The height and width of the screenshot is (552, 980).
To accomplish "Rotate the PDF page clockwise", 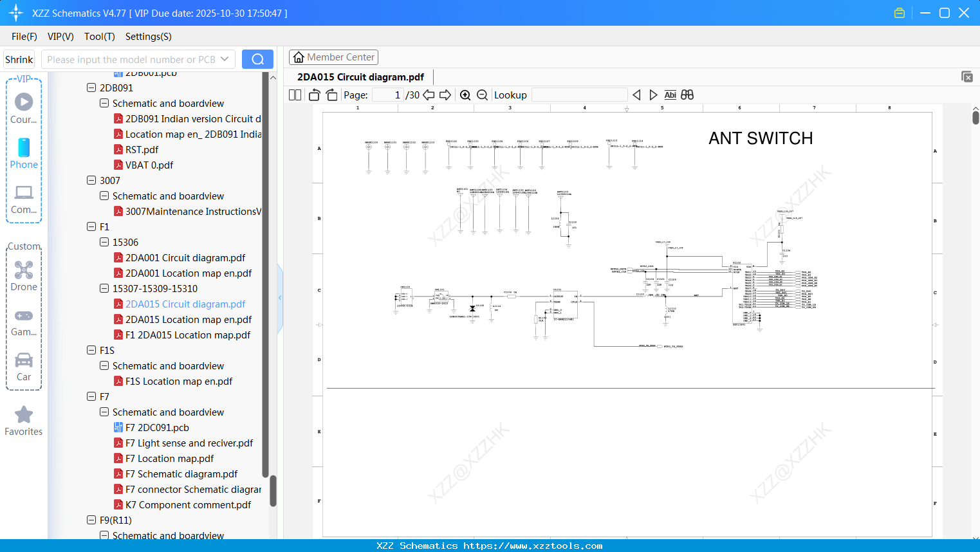I will point(331,95).
